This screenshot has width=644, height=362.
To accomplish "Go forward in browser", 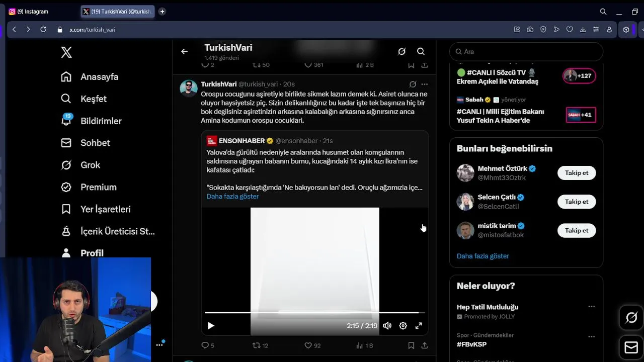I will click(28, 30).
